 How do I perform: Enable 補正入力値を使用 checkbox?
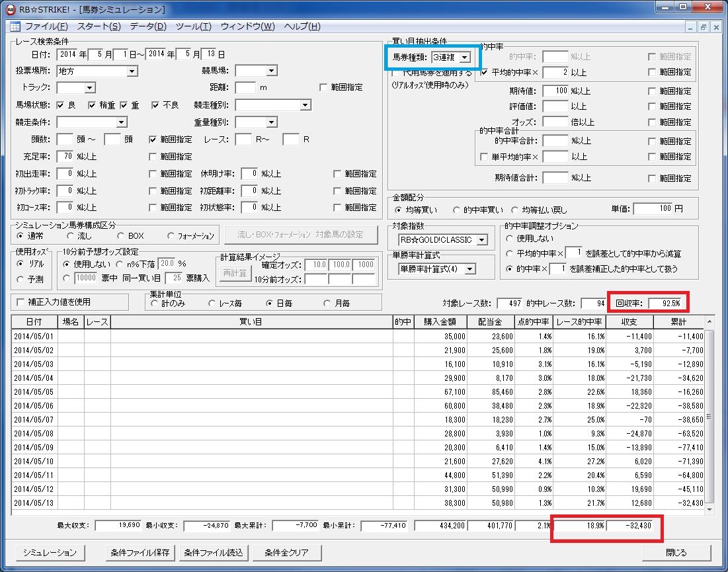click(20, 302)
